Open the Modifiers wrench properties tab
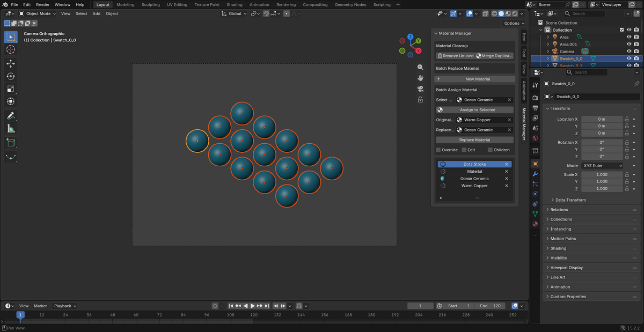The height and width of the screenshot is (332, 644). pos(535,174)
